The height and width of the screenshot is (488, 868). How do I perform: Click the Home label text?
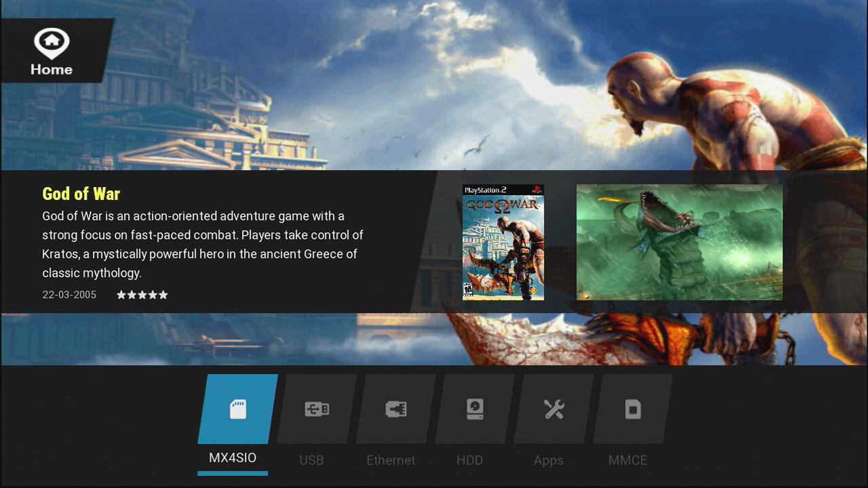coord(52,69)
